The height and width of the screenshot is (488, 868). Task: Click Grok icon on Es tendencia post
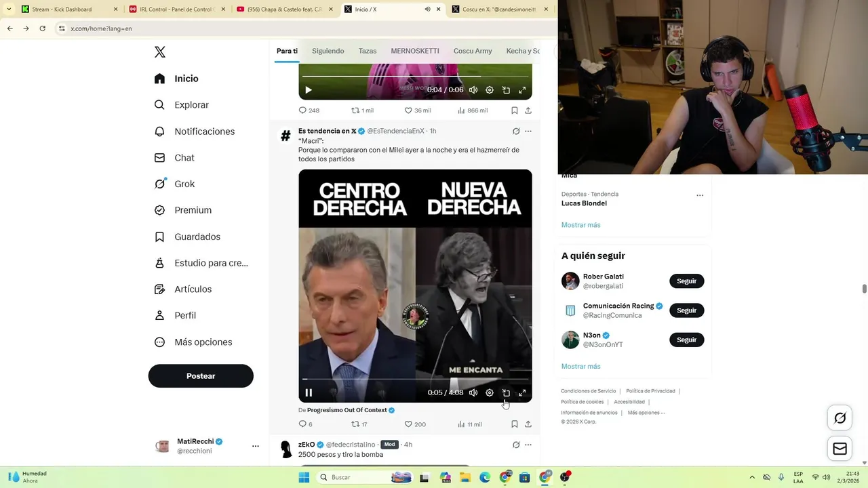coord(516,131)
